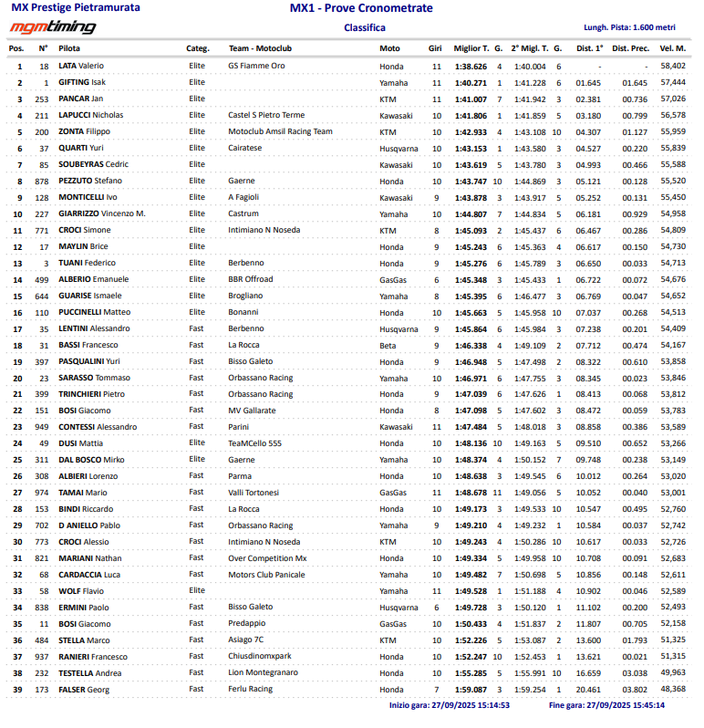The width and height of the screenshot is (704, 728).
Task: Select team 'Castel S Pietro Terme'
Action: coord(266,115)
